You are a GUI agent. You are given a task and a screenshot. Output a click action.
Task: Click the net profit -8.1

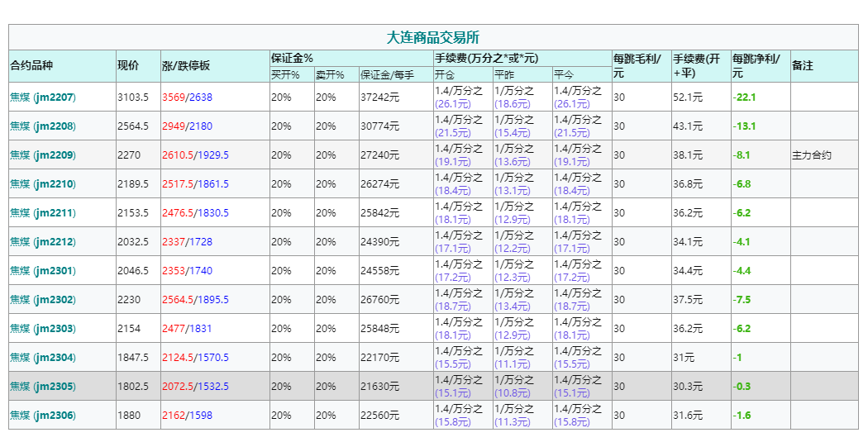[x=742, y=155]
